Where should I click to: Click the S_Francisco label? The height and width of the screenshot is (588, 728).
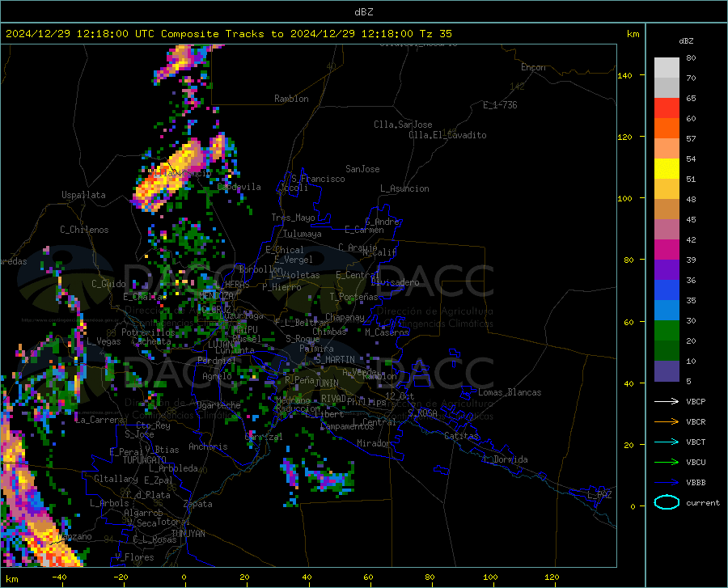coord(318,179)
